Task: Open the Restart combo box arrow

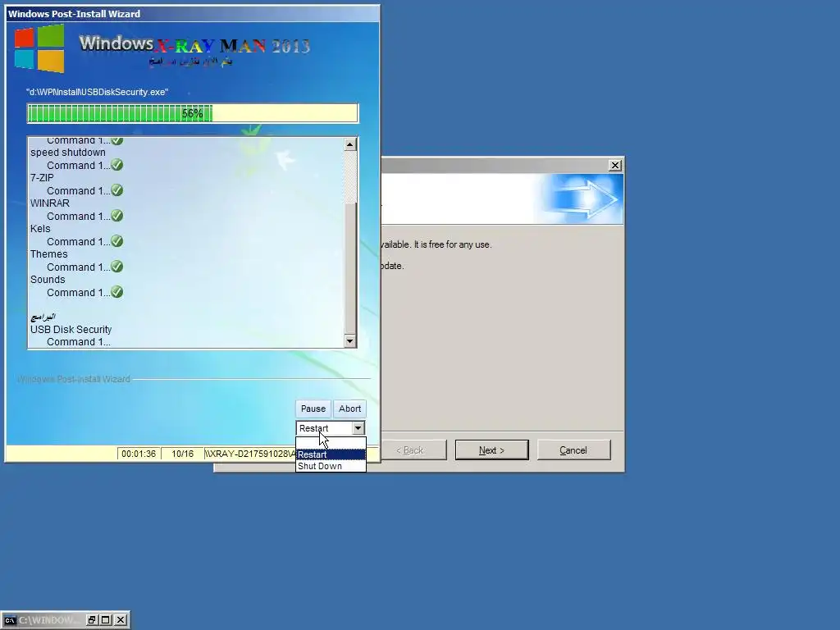Action: click(358, 428)
